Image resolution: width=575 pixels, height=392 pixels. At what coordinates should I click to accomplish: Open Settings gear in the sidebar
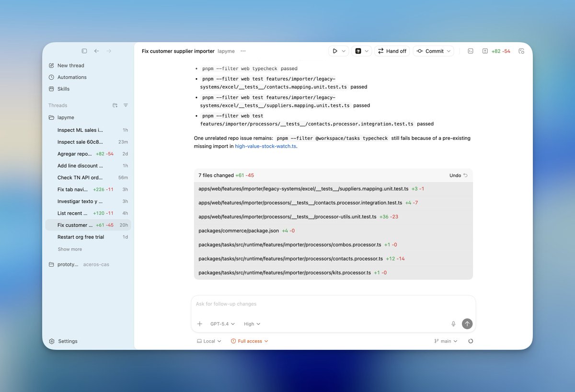click(x=51, y=341)
